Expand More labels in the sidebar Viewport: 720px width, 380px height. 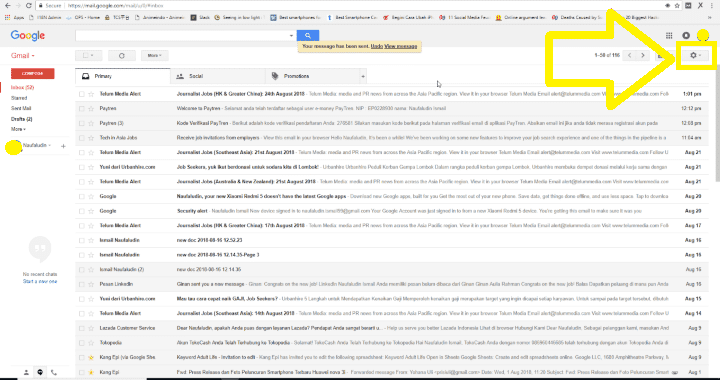[18, 129]
